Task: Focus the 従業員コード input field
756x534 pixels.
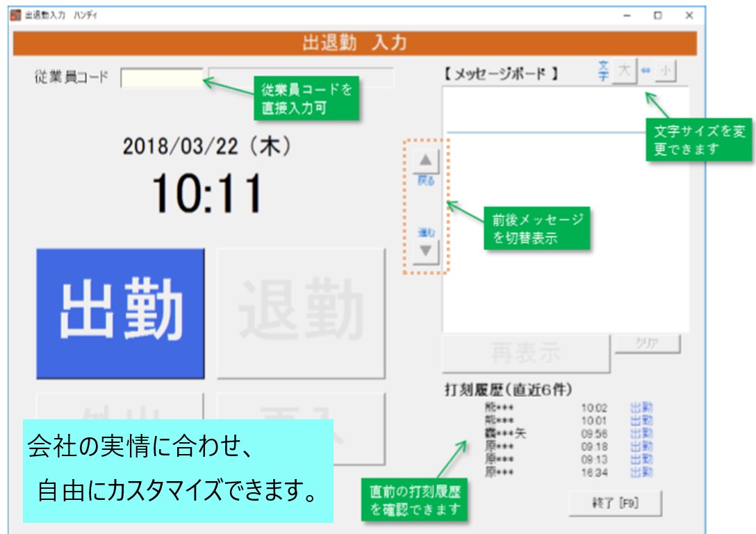Action: tap(161, 78)
